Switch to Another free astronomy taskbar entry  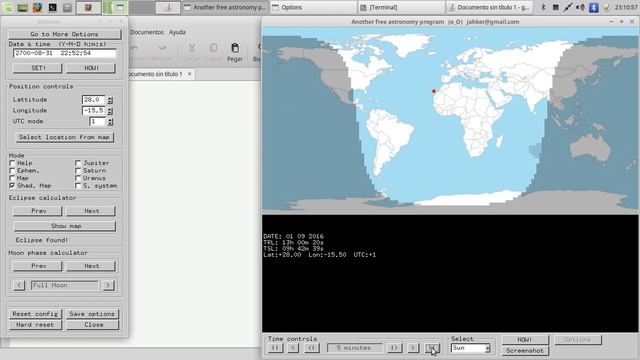[x=224, y=7]
